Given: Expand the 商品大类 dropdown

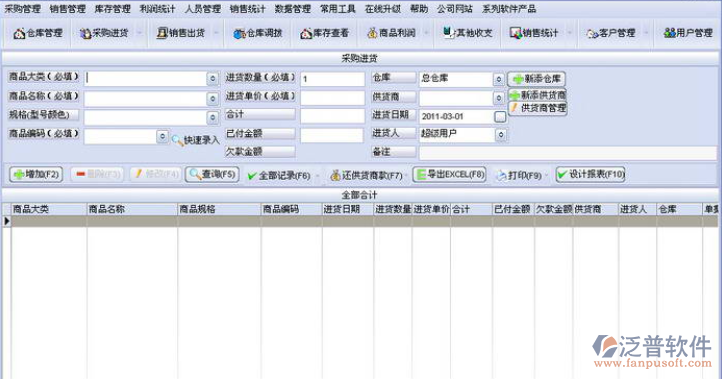Looking at the screenshot, I should pyautogui.click(x=213, y=79).
